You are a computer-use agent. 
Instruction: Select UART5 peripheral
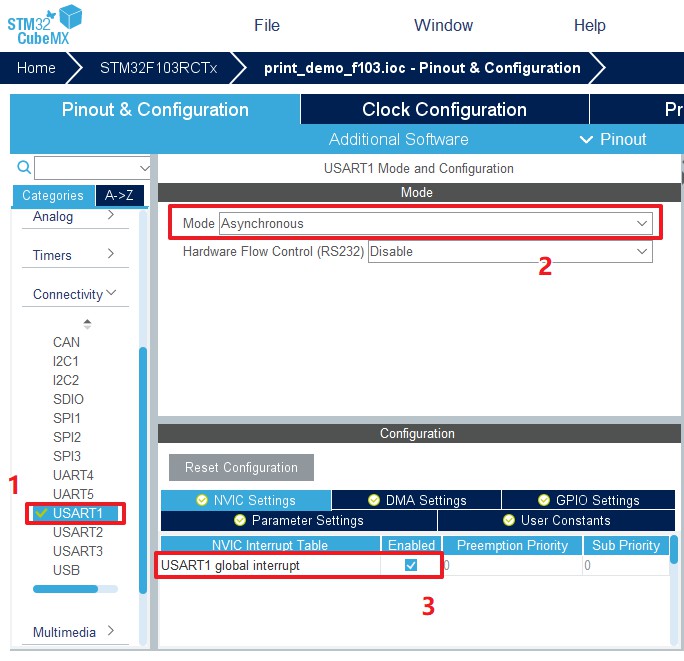tap(73, 494)
